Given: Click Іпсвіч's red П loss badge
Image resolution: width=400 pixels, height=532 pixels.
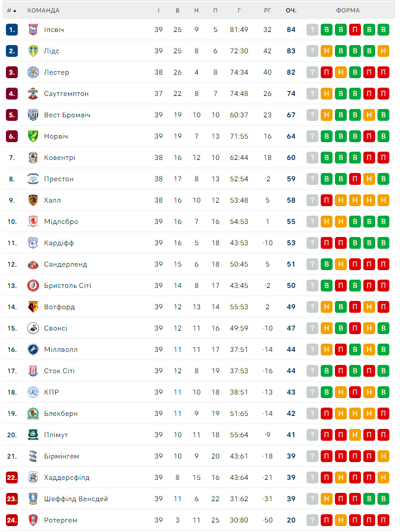Looking at the screenshot, I should pos(355,30).
